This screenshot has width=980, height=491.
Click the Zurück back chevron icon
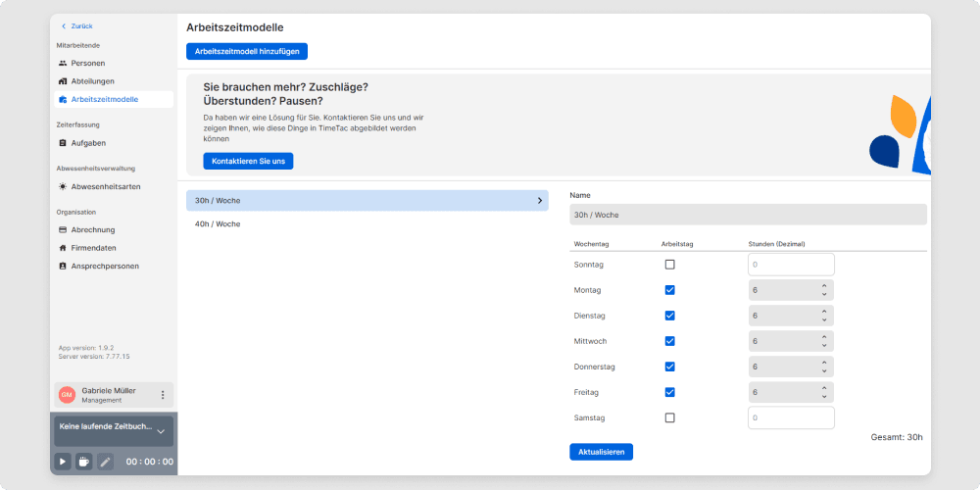63,26
